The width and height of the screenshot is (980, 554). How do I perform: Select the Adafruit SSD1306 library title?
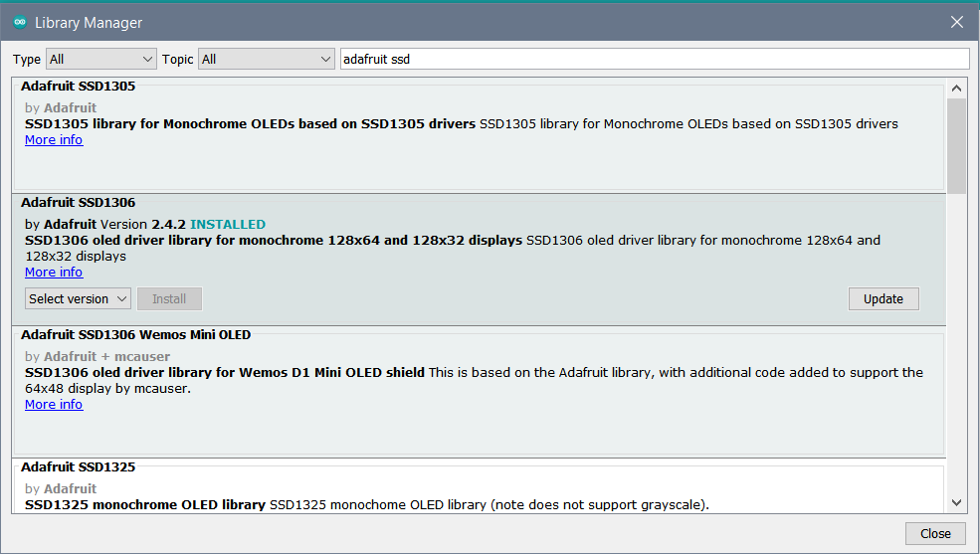tap(79, 202)
